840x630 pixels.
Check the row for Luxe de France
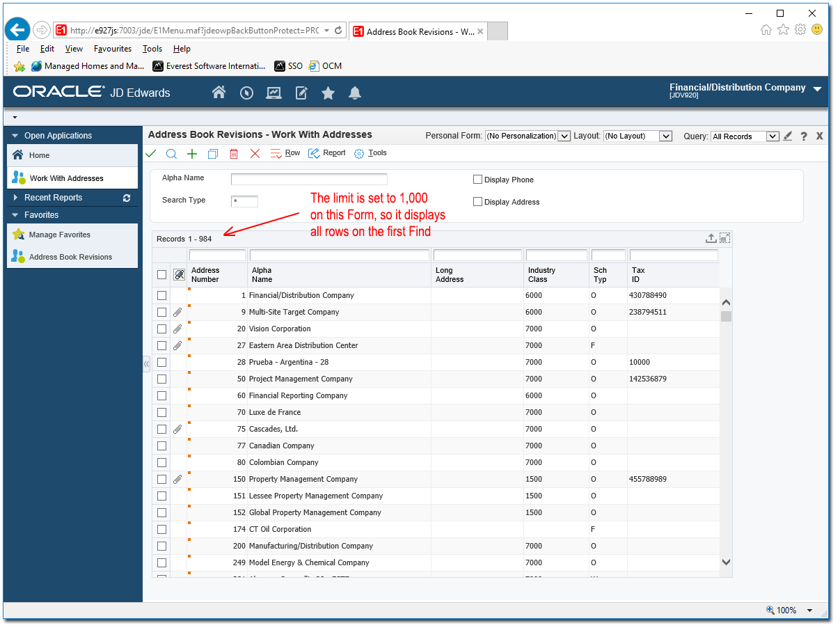pyautogui.click(x=162, y=413)
